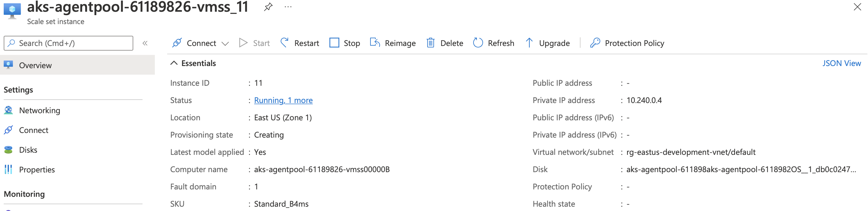868x211 pixels.
Task: Click the Networking globe icon
Action: 8,110
